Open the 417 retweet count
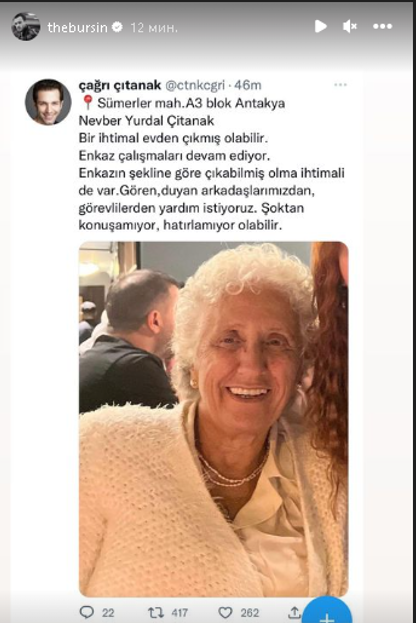Screen dimensions: 416x623 pos(180,613)
